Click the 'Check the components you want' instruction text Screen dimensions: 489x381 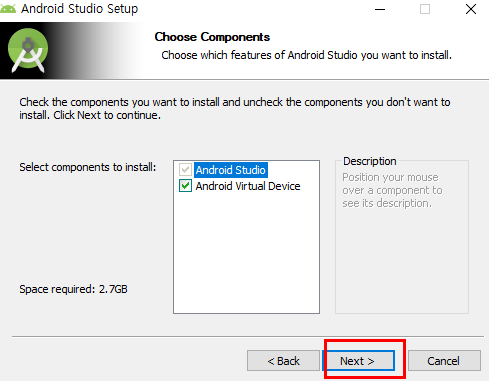pos(235,109)
